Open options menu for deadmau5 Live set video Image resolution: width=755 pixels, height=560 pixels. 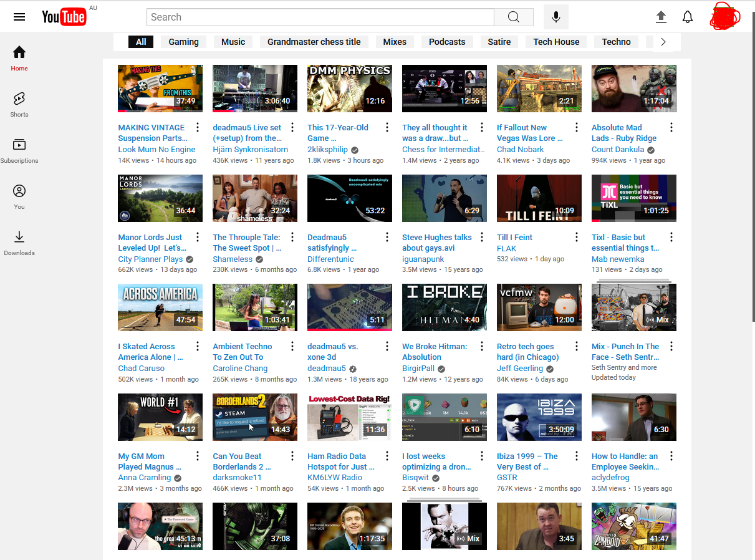[292, 127]
